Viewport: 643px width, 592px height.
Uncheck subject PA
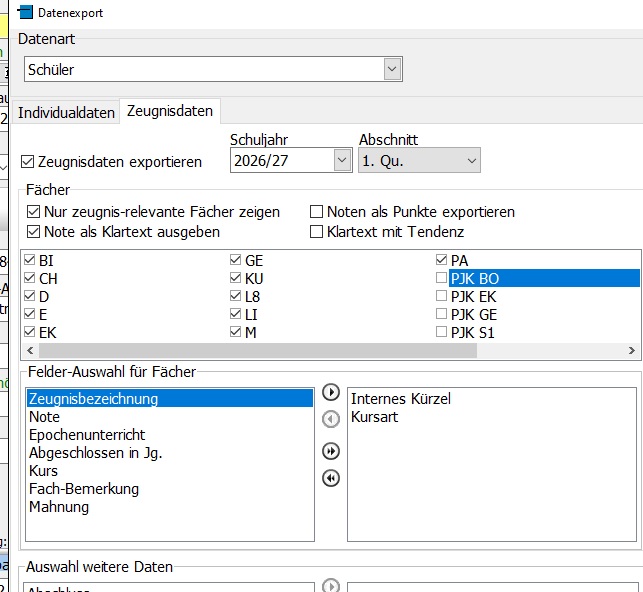pos(441,260)
